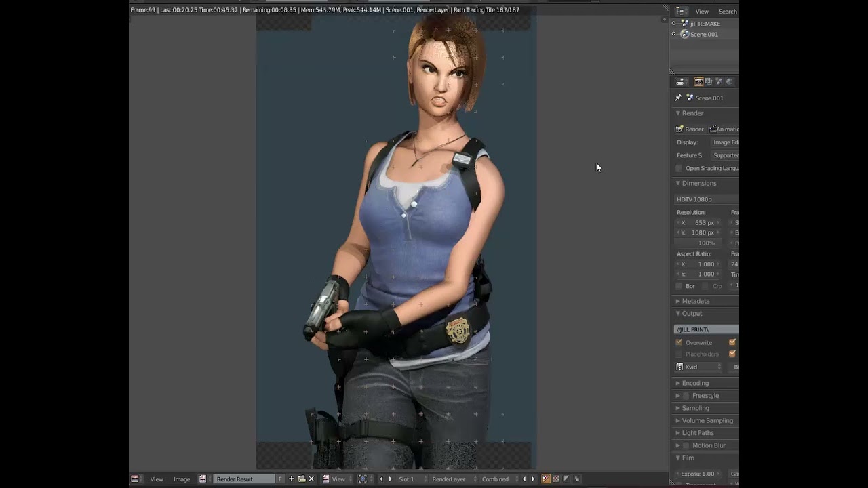The height and width of the screenshot is (488, 868).
Task: Open the Xvid file format dropdown
Action: click(699, 367)
